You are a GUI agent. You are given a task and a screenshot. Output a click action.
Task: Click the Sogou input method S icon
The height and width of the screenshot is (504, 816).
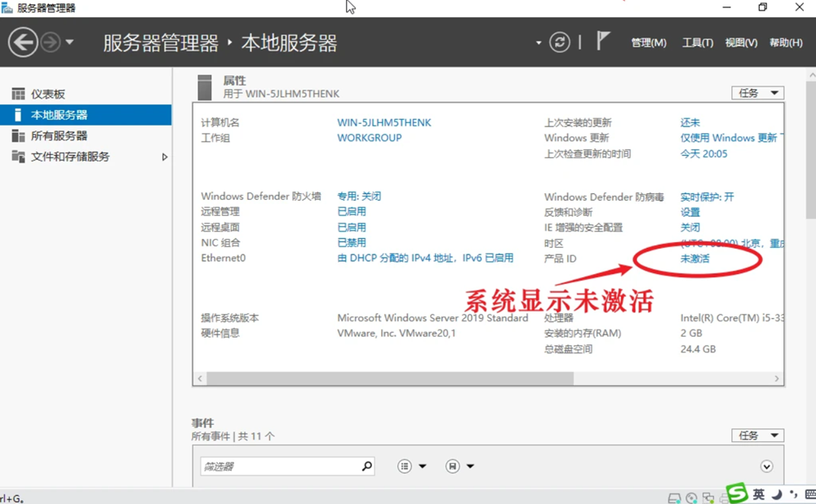[x=738, y=494]
